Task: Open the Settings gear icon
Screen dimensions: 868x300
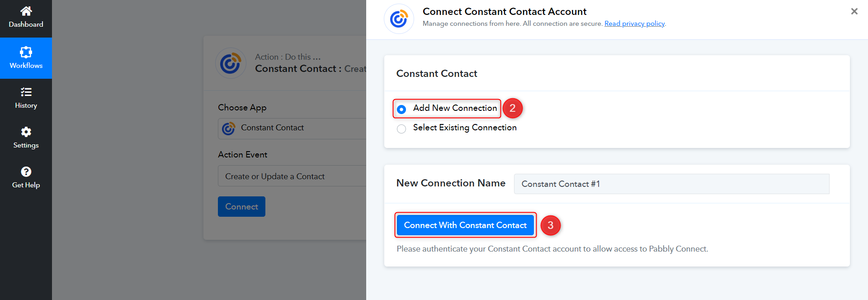Action: click(26, 132)
